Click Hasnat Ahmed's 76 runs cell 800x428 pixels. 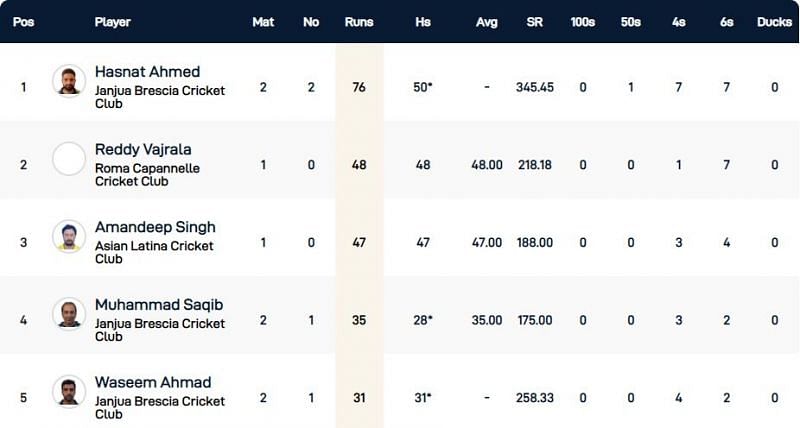click(x=359, y=87)
